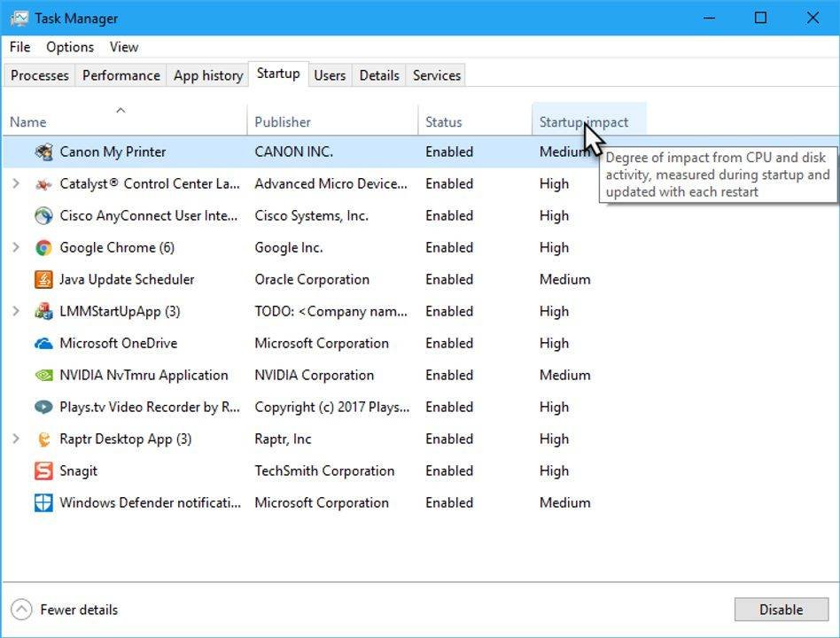The width and height of the screenshot is (840, 638).
Task: Select the Snagit entry name
Action: (78, 471)
